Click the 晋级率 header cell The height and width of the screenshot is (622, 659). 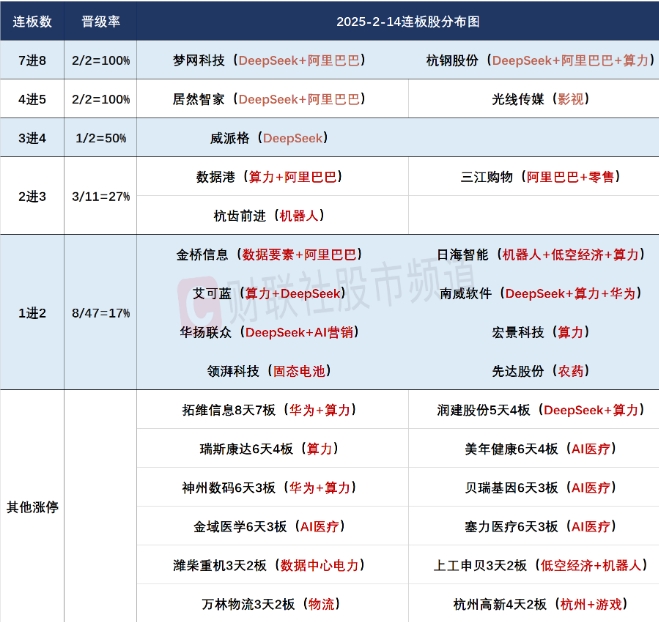[x=100, y=21]
